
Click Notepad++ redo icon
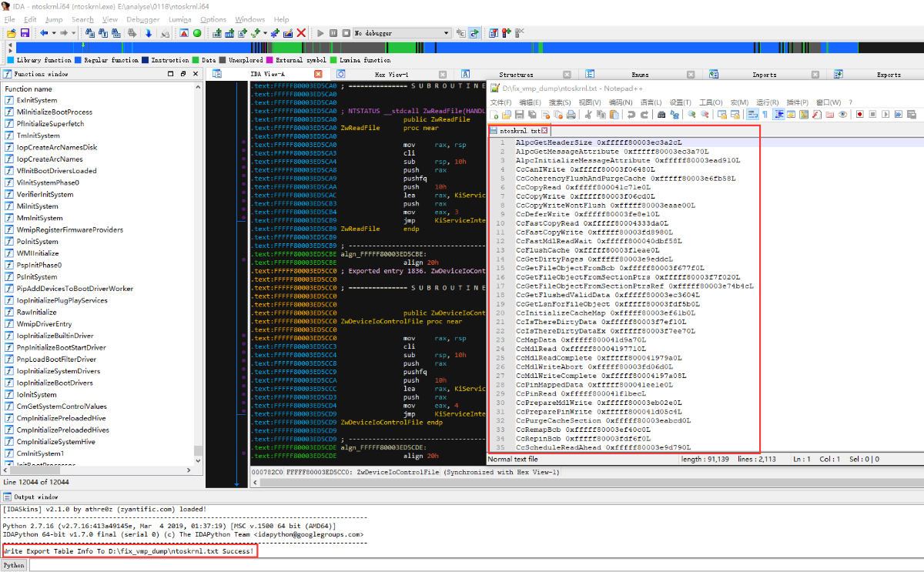(644, 114)
